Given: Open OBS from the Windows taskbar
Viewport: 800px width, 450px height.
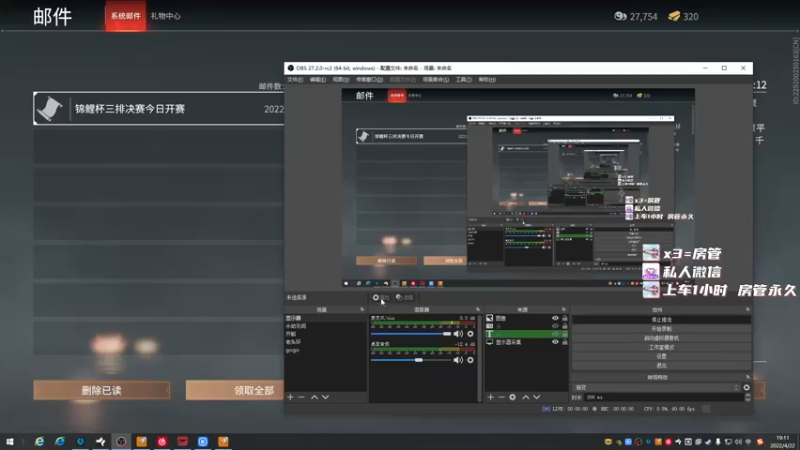Looking at the screenshot, I should click(121, 442).
